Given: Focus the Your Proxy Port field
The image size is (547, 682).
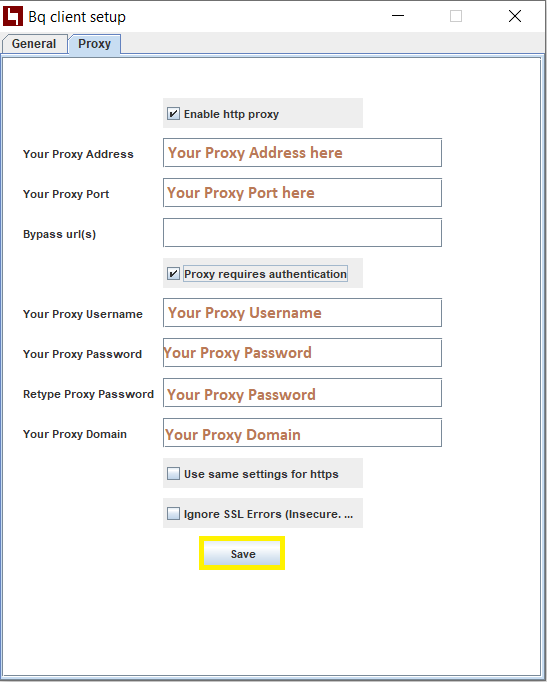Looking at the screenshot, I should point(302,193).
